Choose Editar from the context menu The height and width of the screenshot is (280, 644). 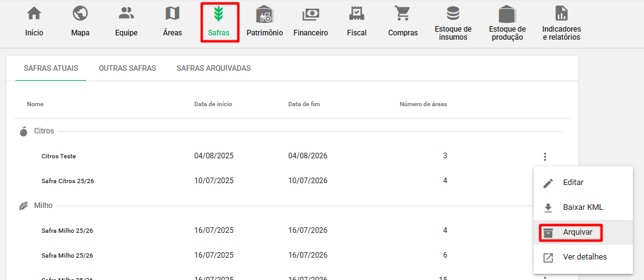click(573, 183)
